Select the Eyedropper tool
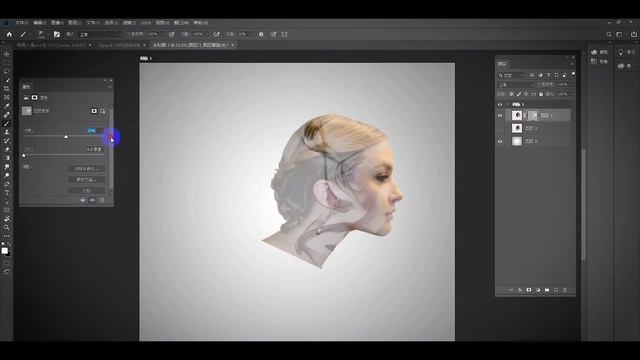The image size is (640, 360). [7, 106]
